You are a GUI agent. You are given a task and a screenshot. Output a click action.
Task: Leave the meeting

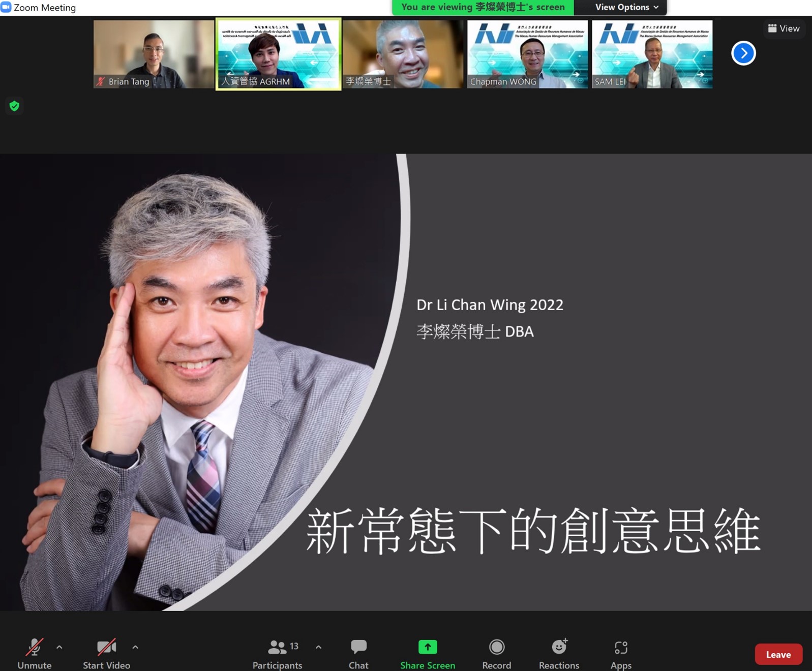[778, 654]
